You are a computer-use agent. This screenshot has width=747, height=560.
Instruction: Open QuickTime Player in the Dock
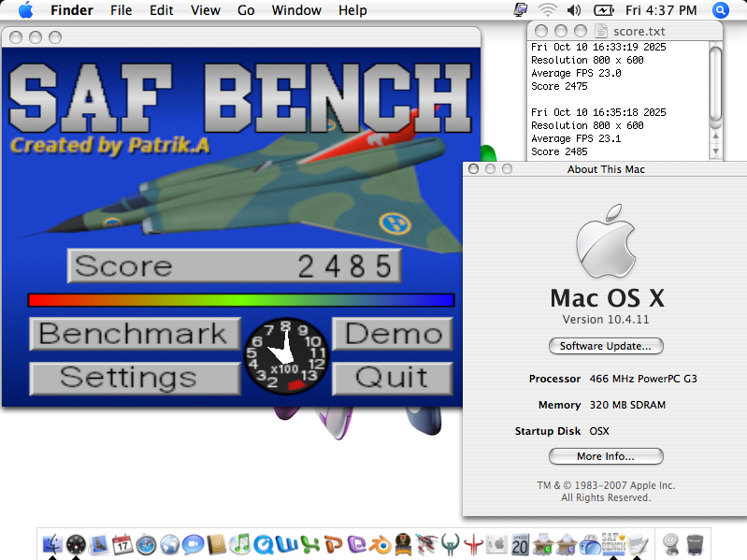pos(265,544)
